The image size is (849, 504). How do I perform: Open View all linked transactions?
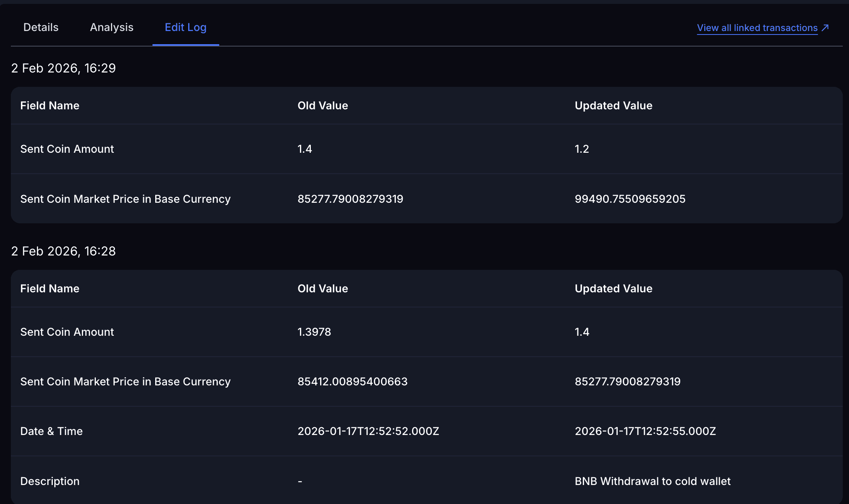pyautogui.click(x=757, y=28)
